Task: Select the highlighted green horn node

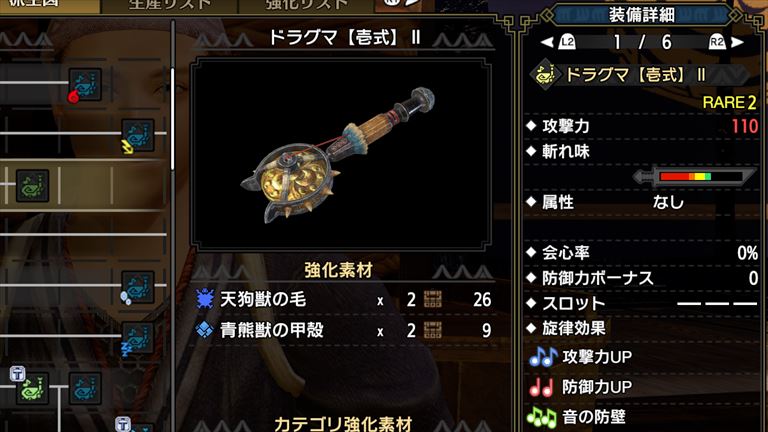Action: 32,186
